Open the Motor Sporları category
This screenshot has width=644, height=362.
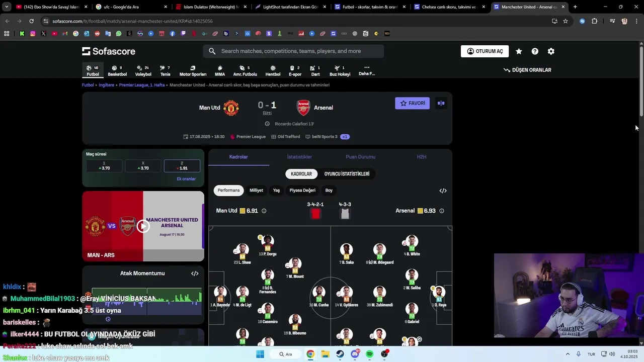(x=193, y=70)
